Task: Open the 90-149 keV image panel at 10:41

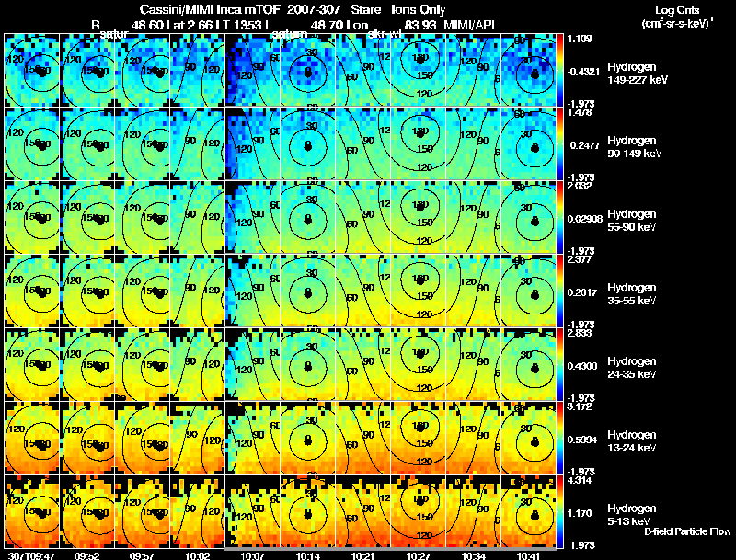Action: pyautogui.click(x=528, y=143)
